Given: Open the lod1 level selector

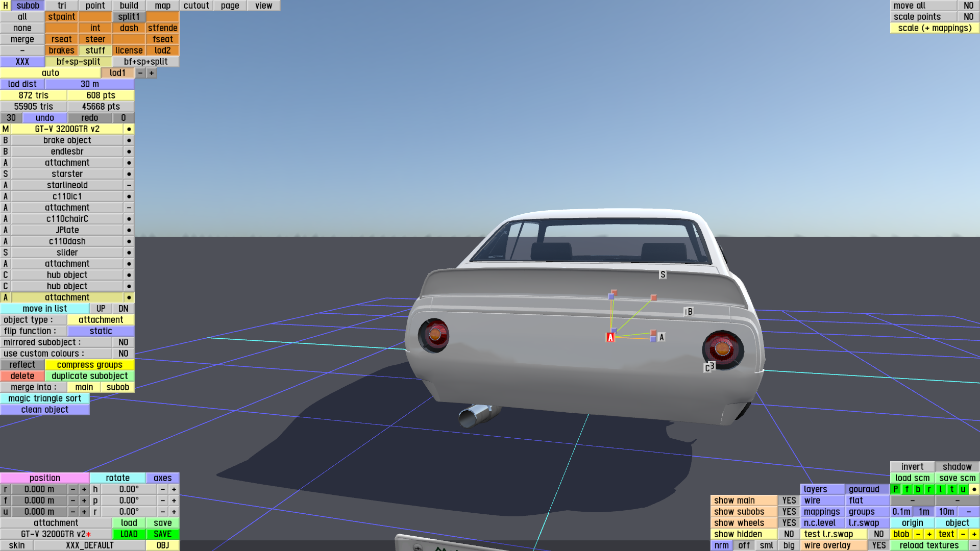Looking at the screenshot, I should coord(117,73).
